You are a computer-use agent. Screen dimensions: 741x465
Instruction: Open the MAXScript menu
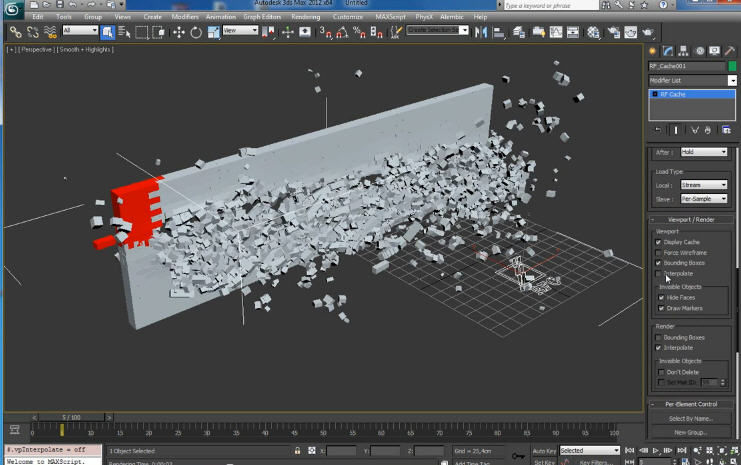coord(390,17)
